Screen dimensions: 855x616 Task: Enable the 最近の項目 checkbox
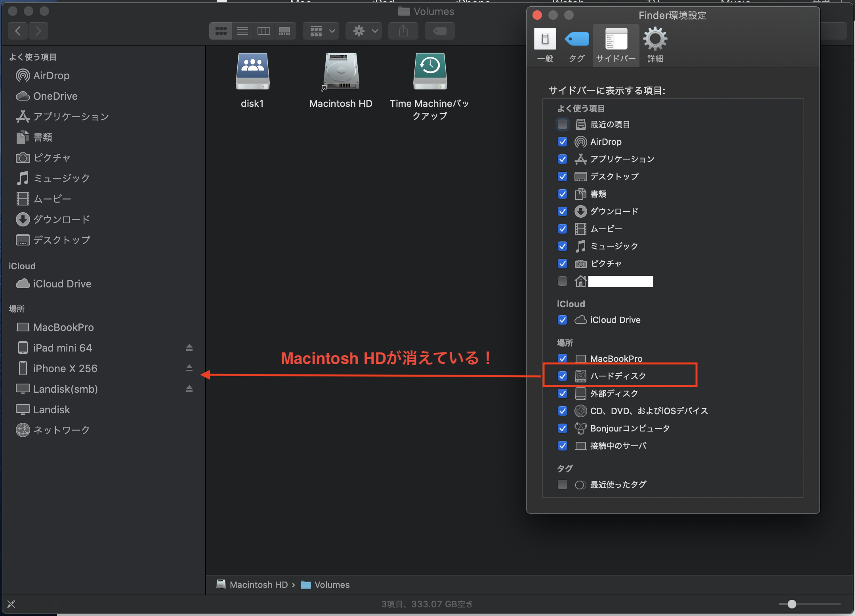[x=562, y=124]
